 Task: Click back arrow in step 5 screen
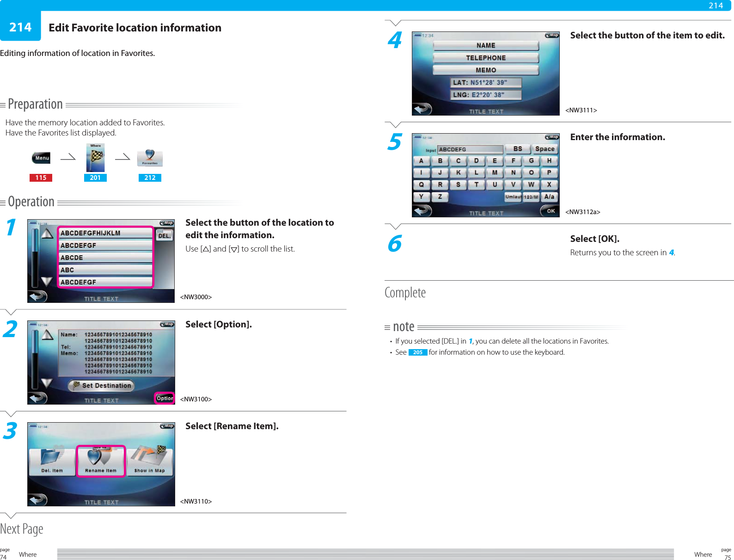point(422,210)
